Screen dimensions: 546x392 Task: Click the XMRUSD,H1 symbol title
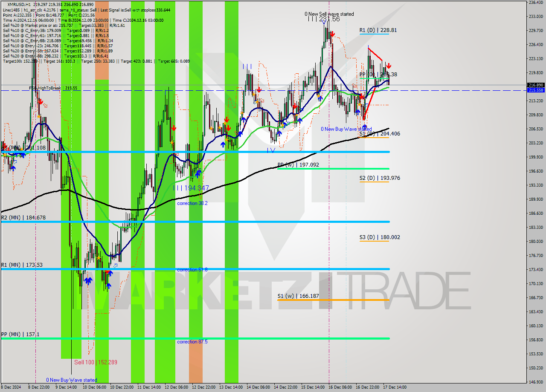click(x=20, y=4)
